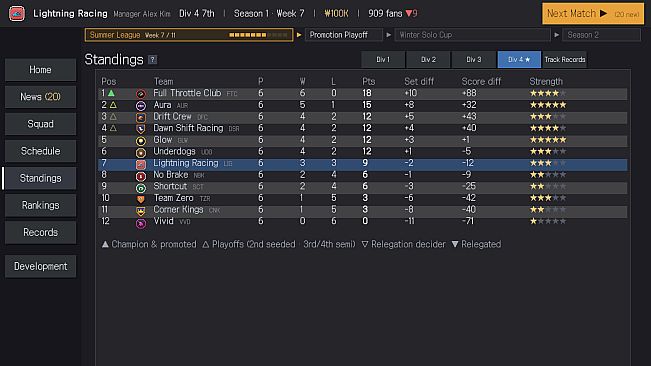Viewport: 651px width, 366px height.
Task: Click Dawn Shift Racing team emblem
Action: pos(141,129)
